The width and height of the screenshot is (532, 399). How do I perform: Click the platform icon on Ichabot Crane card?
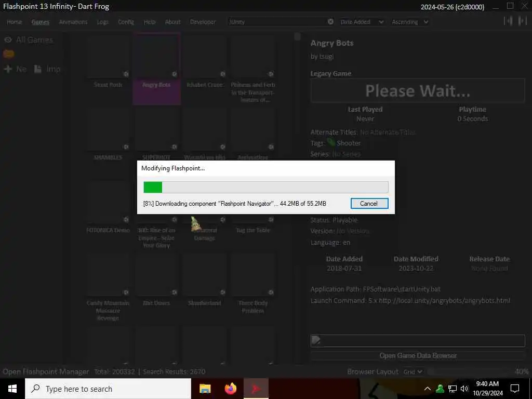222,74
